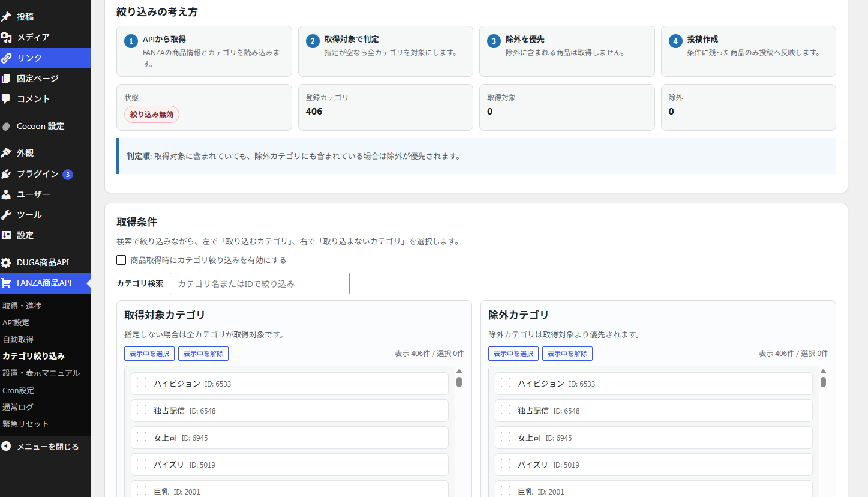Click the plugins update badge showing 3

(68, 175)
